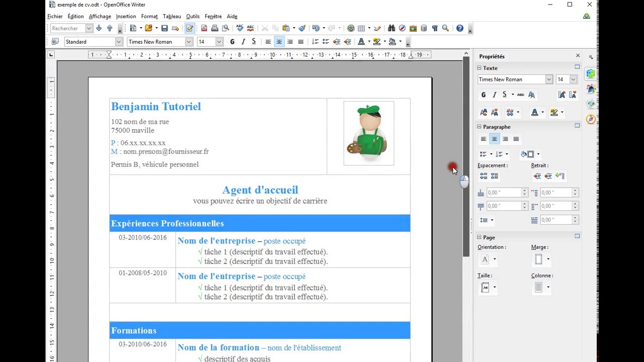This screenshot has height=362, width=644.
Task: Click the print document icon
Action: (215, 28)
